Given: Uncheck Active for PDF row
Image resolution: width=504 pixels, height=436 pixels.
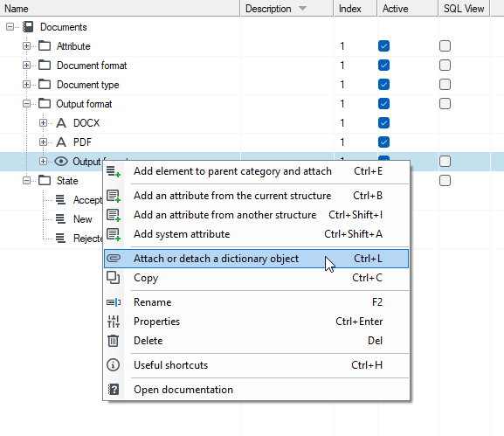Looking at the screenshot, I should click(x=383, y=142).
